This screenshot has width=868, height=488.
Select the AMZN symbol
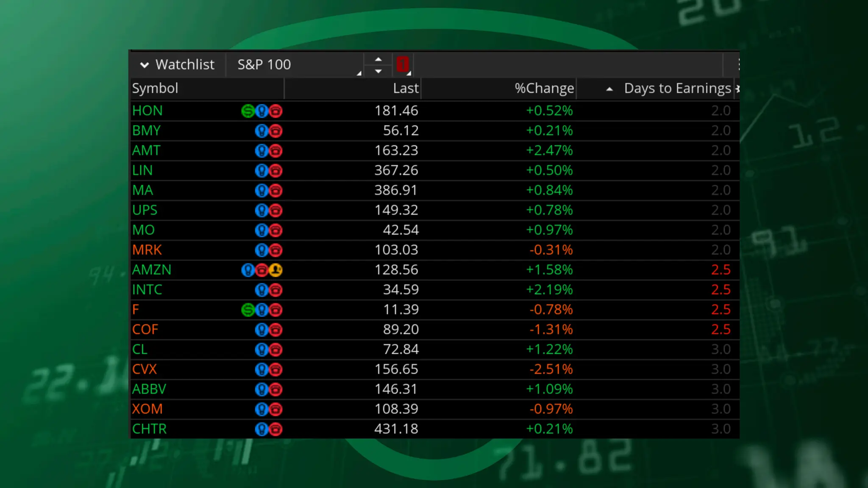tap(152, 270)
